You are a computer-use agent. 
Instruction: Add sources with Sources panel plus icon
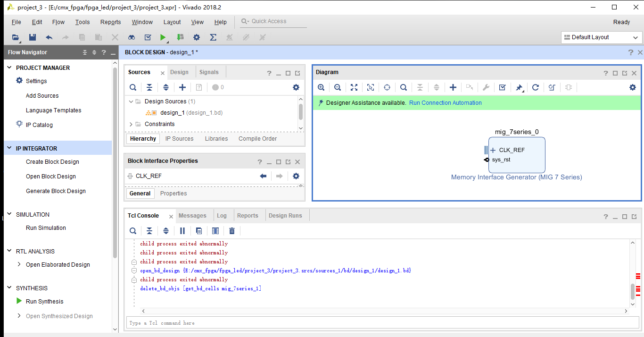click(x=182, y=87)
